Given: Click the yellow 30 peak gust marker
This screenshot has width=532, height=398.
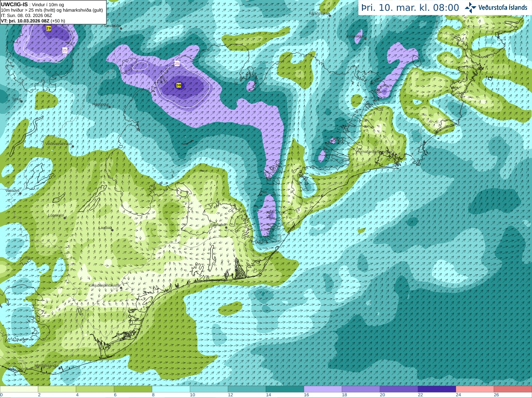Looking at the screenshot, I should [x=179, y=85].
